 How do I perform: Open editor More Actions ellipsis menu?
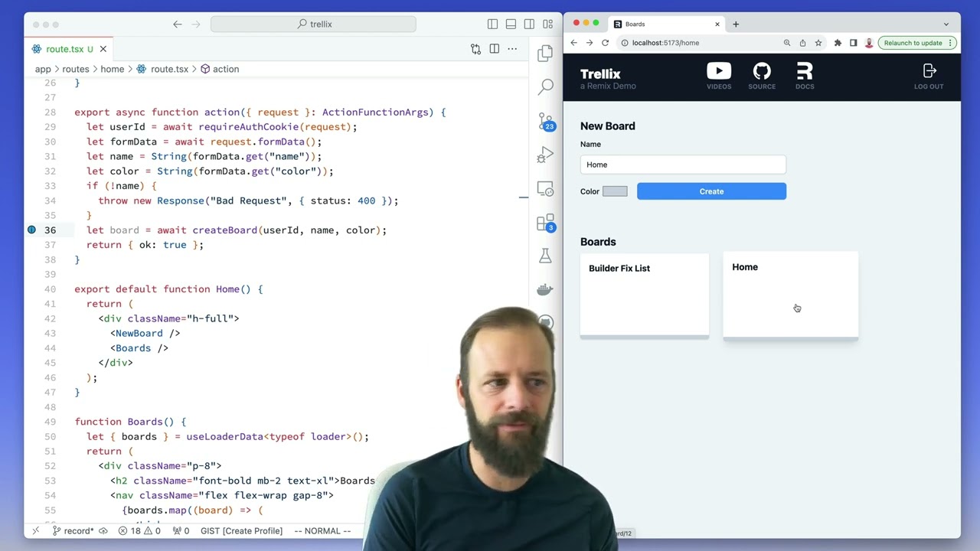[512, 49]
